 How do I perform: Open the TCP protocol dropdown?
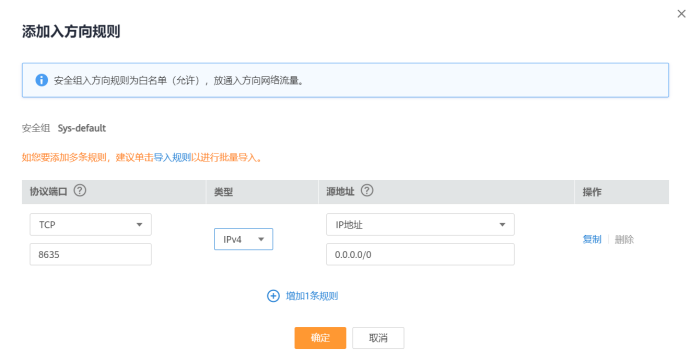pos(90,225)
